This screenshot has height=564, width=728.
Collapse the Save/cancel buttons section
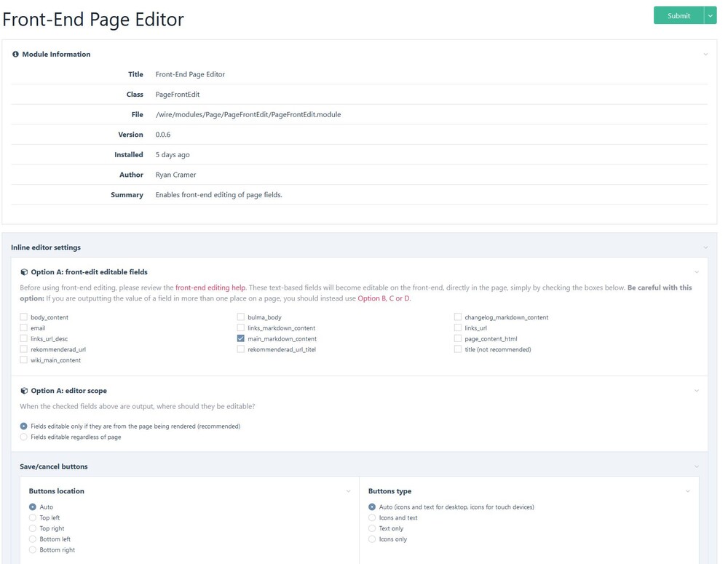pyautogui.click(x=696, y=466)
